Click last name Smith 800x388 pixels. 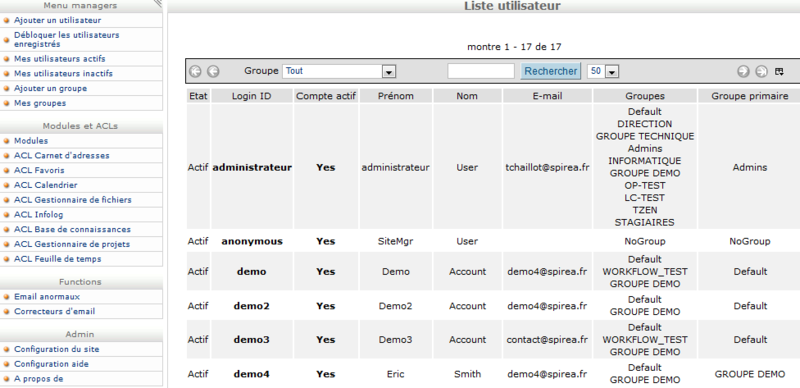pos(467,374)
